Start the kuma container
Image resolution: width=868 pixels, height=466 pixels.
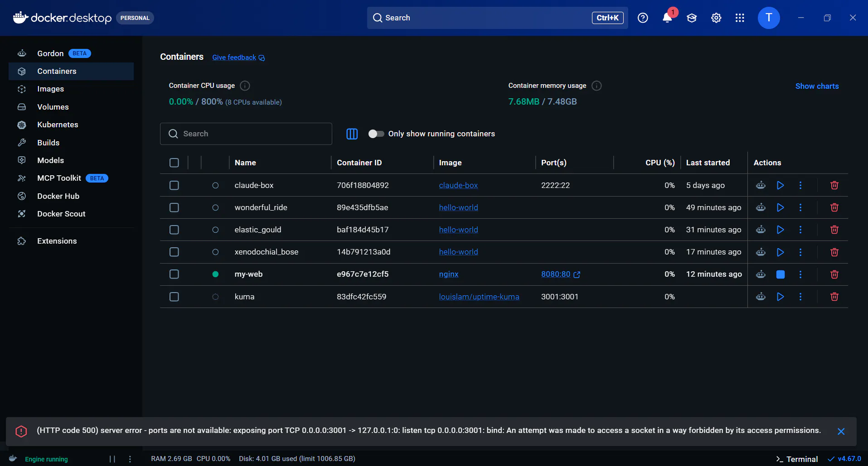point(781,297)
